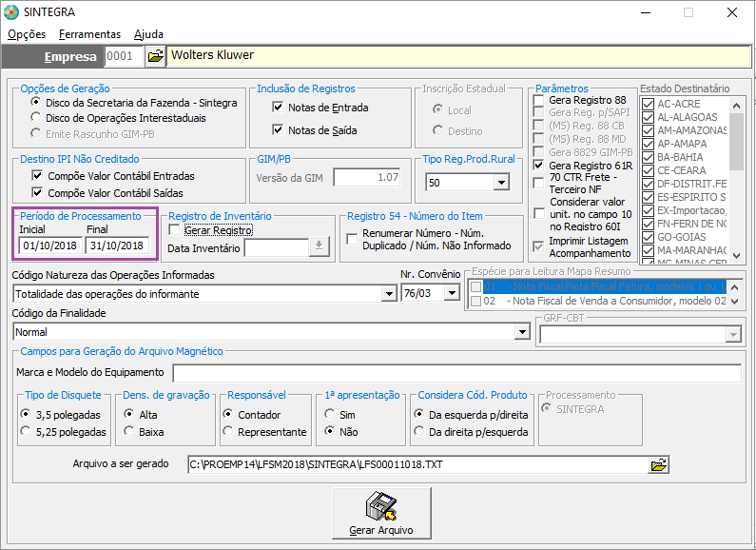
Task: Select Da direita p/esquerda option
Action: pos(419,431)
